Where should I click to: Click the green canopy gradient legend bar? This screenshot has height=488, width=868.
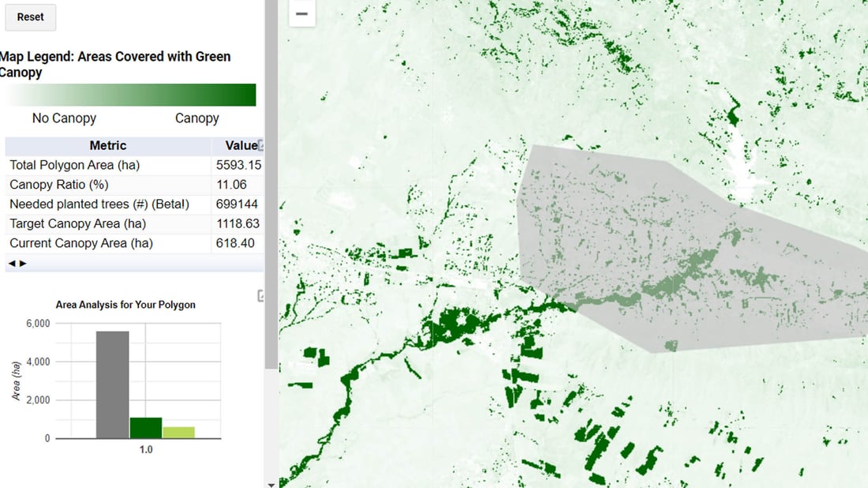(x=131, y=95)
